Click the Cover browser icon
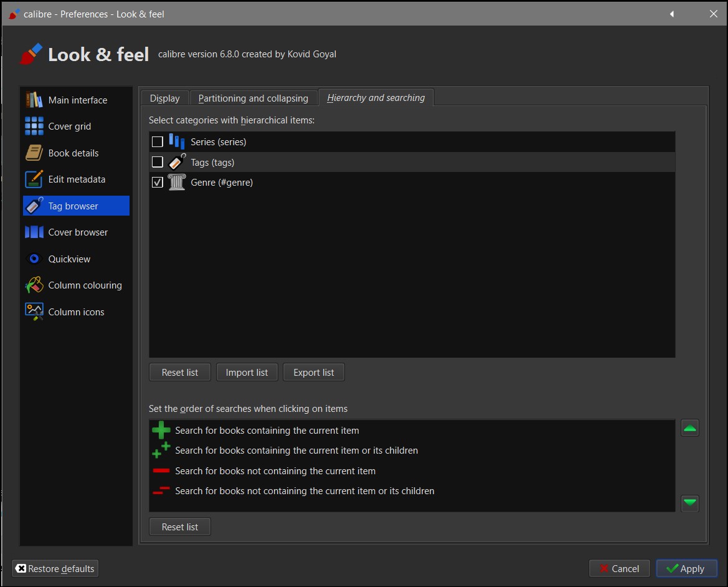The height and width of the screenshot is (587, 728). [x=34, y=232]
